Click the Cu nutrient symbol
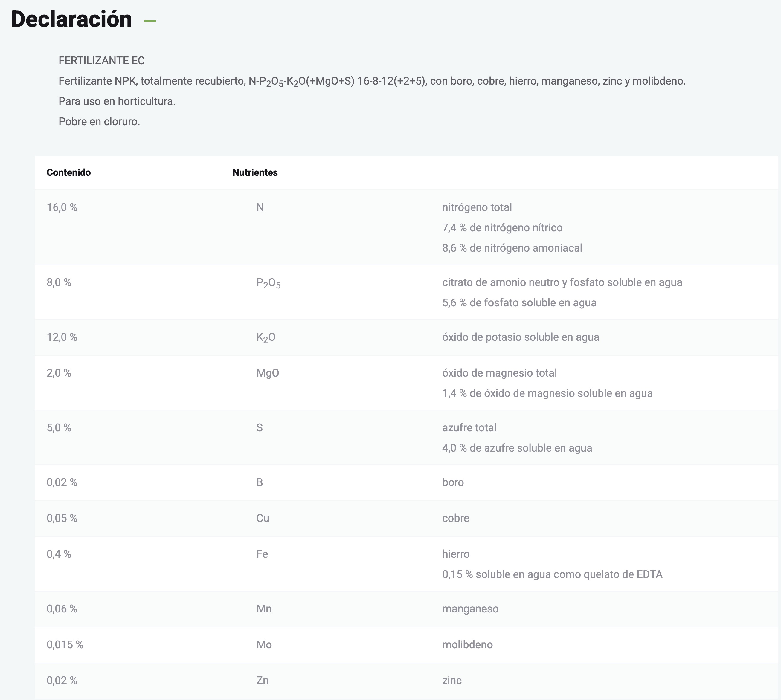The width and height of the screenshot is (781, 700). point(263,518)
